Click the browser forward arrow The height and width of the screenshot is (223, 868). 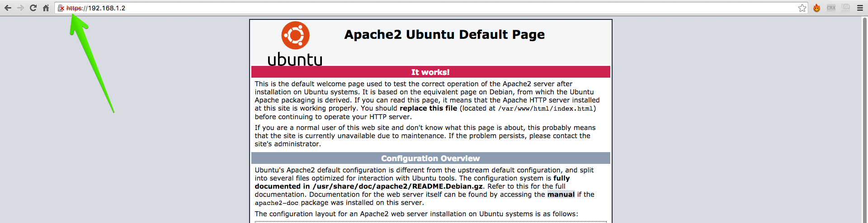[20, 8]
